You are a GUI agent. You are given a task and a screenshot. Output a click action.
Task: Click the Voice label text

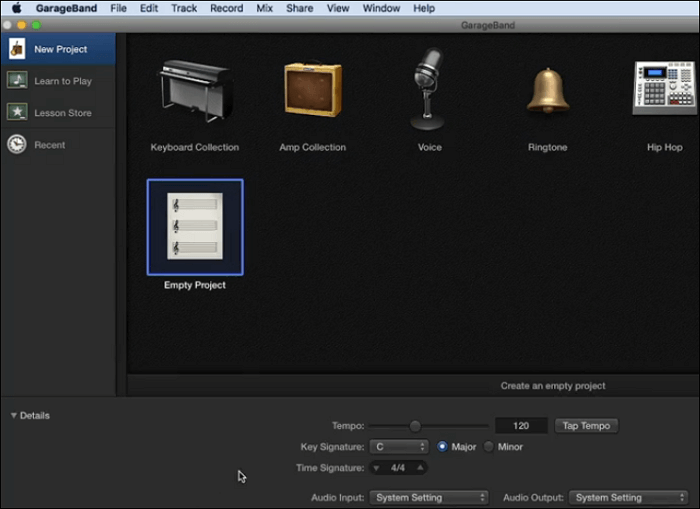tap(429, 147)
